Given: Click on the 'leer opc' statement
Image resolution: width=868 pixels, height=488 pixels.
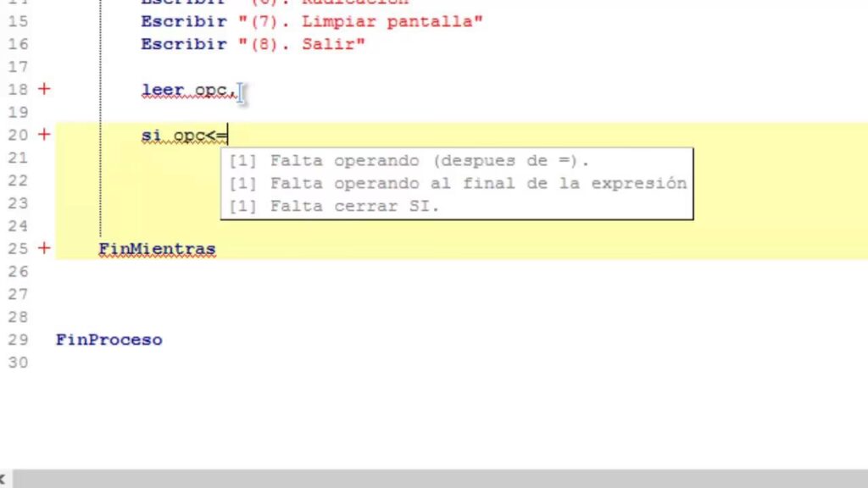Looking at the screenshot, I should point(188,90).
